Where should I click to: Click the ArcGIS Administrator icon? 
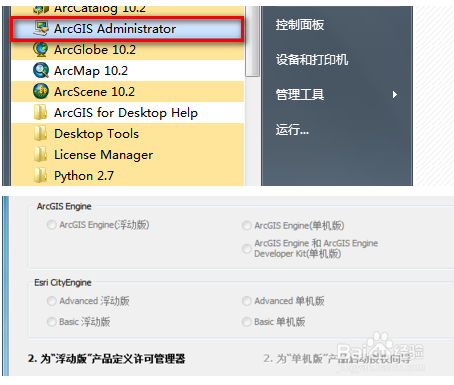(x=41, y=29)
